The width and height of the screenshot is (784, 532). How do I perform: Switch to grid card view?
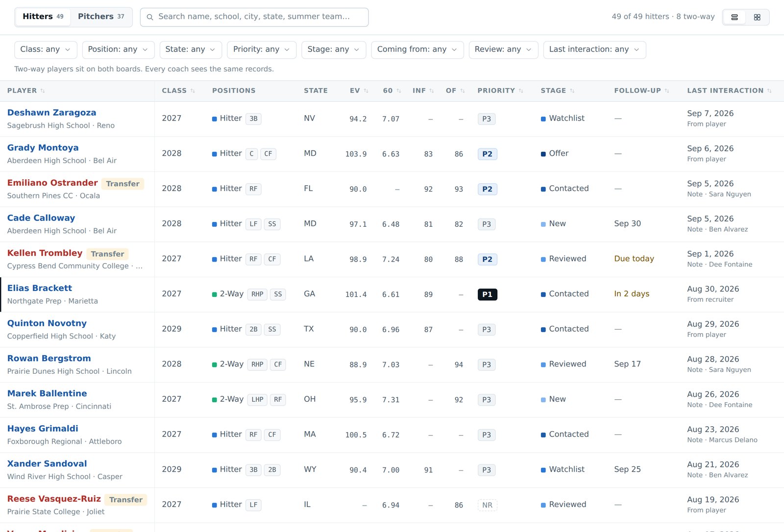tap(757, 17)
